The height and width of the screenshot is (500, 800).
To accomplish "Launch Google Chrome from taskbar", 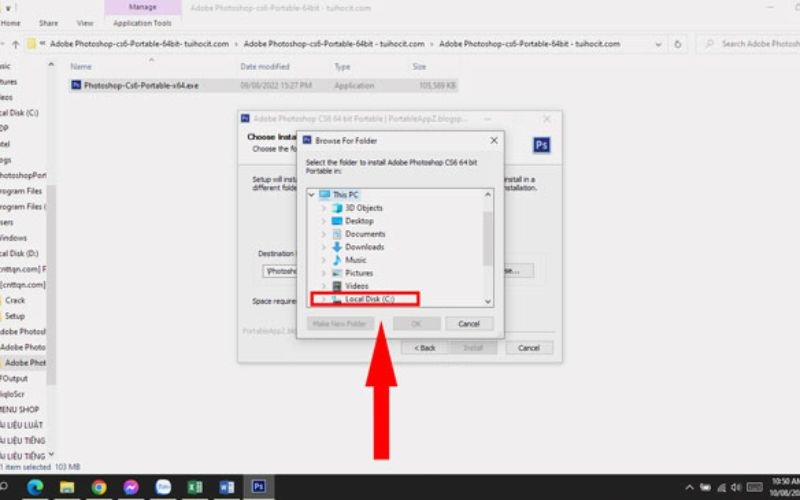I will click(x=99, y=487).
